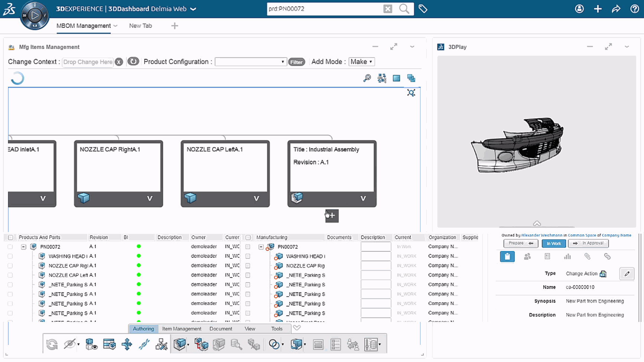
Task: Click the expand-all arrows icon in Authoring toolbar
Action: 126,344
